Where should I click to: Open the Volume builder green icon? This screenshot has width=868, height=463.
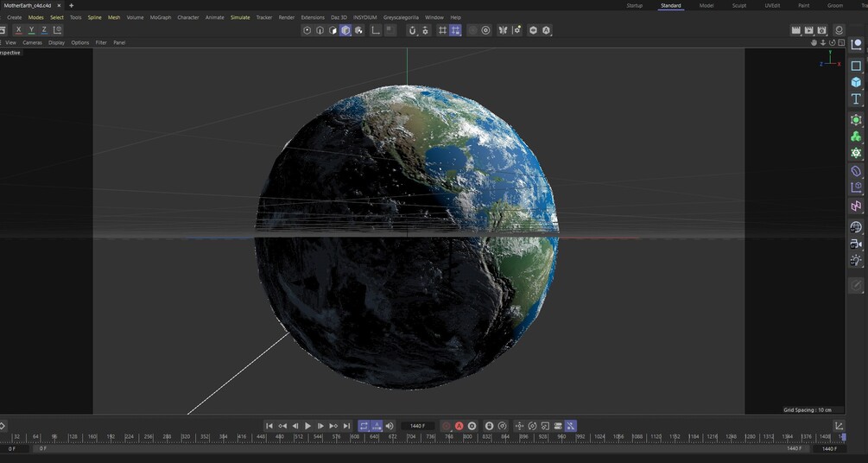tap(856, 136)
